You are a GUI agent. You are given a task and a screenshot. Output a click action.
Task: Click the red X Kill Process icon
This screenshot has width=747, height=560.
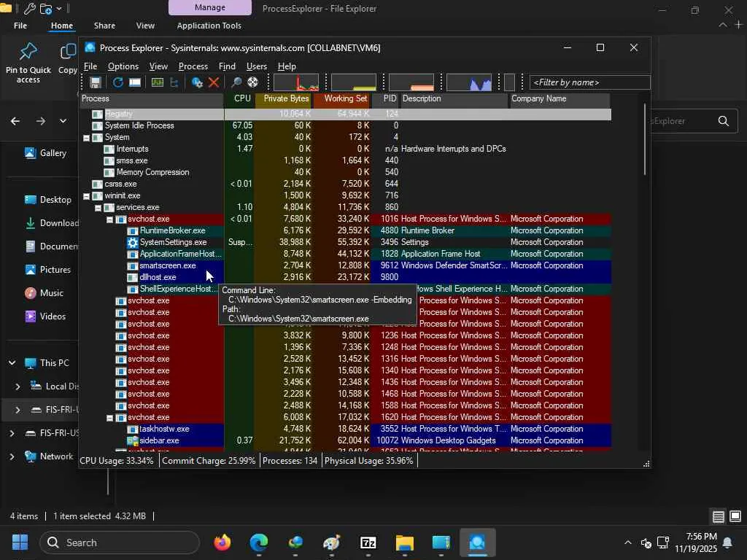click(x=214, y=82)
